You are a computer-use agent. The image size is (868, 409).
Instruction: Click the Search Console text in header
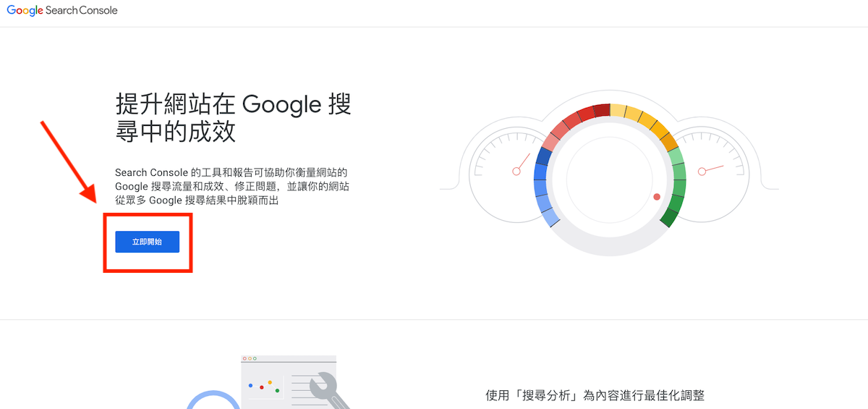coord(81,11)
